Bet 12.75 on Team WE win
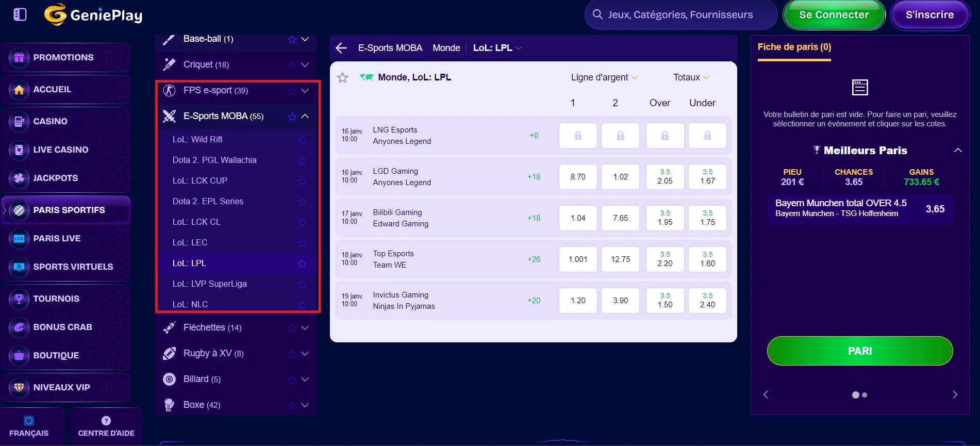Screen dimensions: 980x446 [621, 259]
